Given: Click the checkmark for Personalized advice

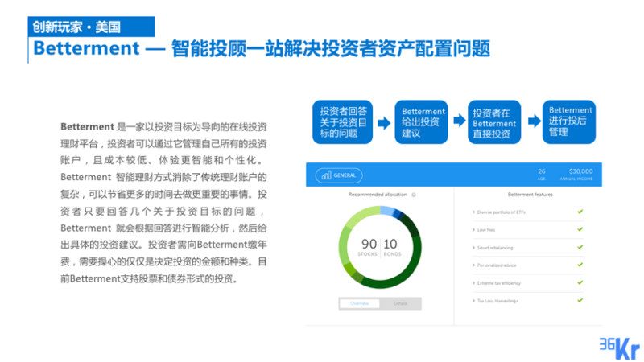Looking at the screenshot, I should pos(580,265).
